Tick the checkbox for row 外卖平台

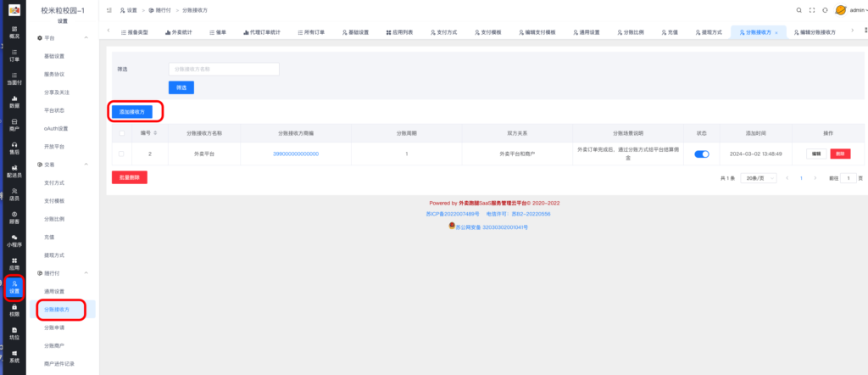point(122,154)
